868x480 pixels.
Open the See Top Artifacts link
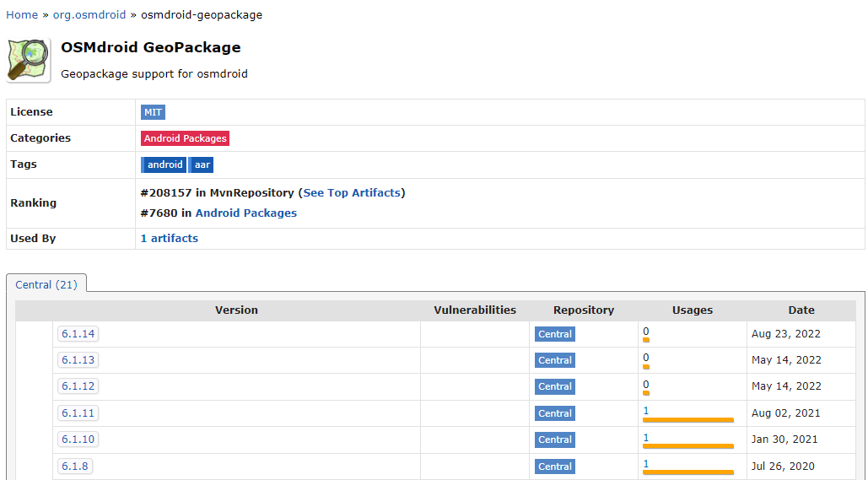coord(352,193)
